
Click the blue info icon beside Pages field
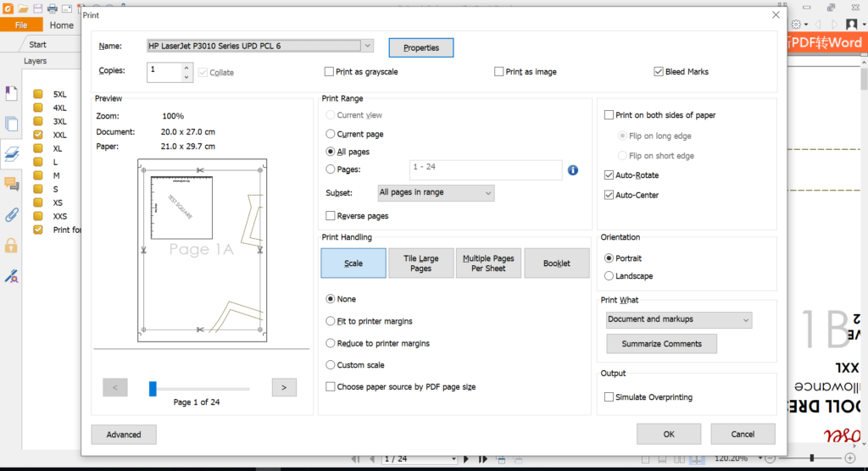(x=572, y=170)
